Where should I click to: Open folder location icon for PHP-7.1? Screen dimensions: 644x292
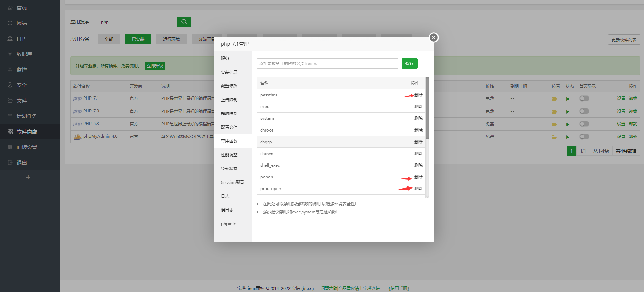tap(554, 99)
